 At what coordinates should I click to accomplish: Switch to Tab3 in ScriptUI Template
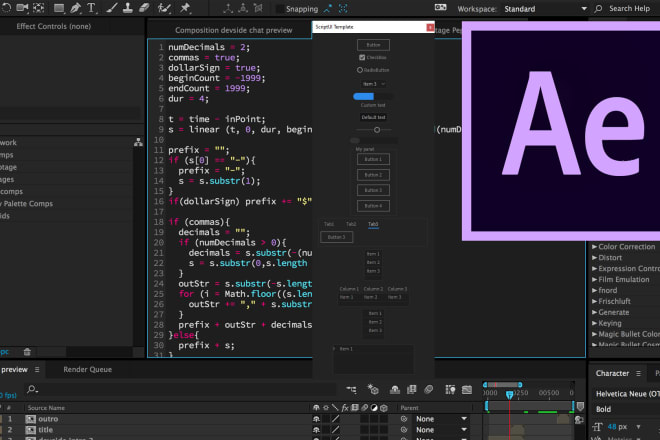click(373, 224)
